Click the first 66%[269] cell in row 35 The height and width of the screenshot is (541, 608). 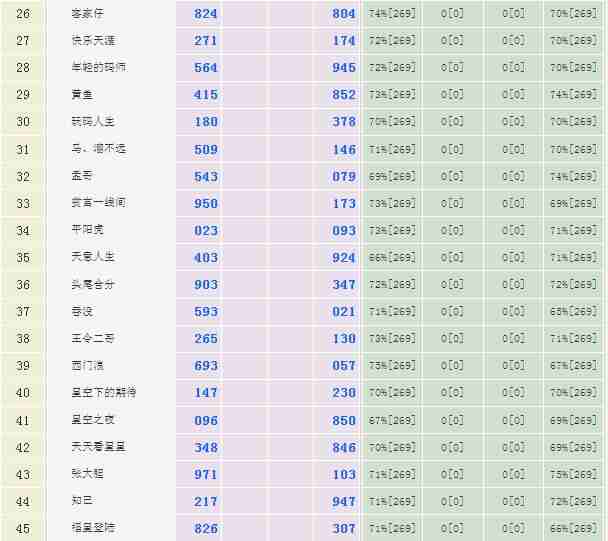tap(392, 257)
